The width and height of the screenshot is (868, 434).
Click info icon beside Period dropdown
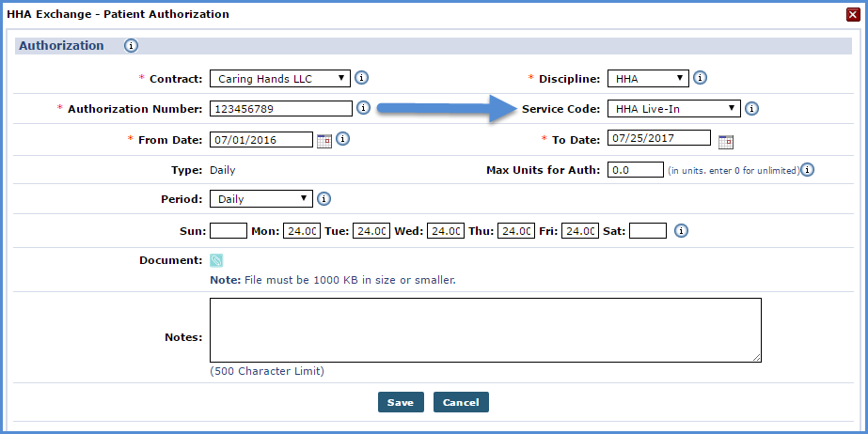click(324, 198)
